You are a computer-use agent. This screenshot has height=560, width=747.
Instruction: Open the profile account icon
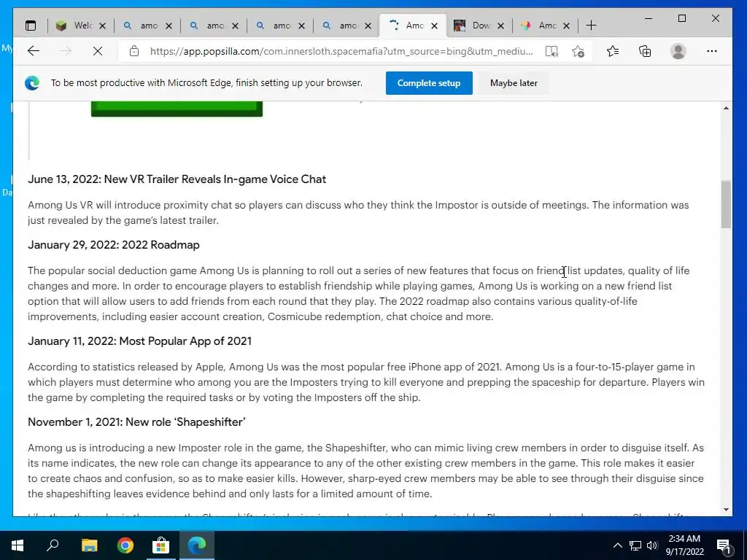pos(678,51)
